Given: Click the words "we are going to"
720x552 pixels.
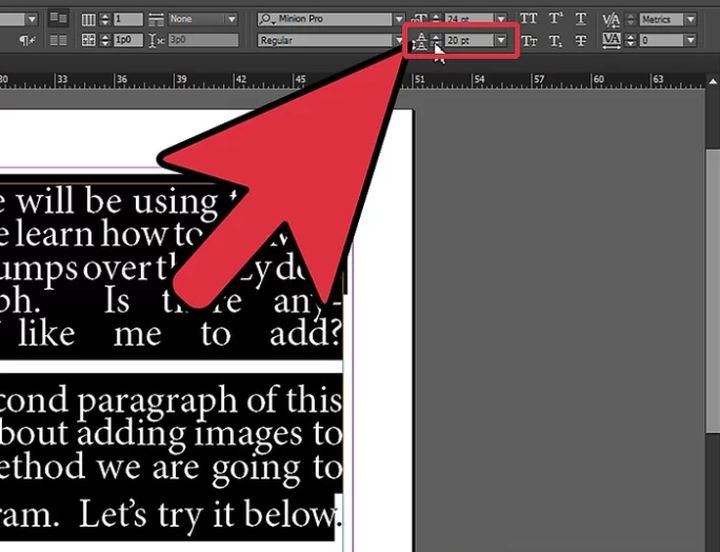Looking at the screenshot, I should pyautogui.click(x=220, y=469).
